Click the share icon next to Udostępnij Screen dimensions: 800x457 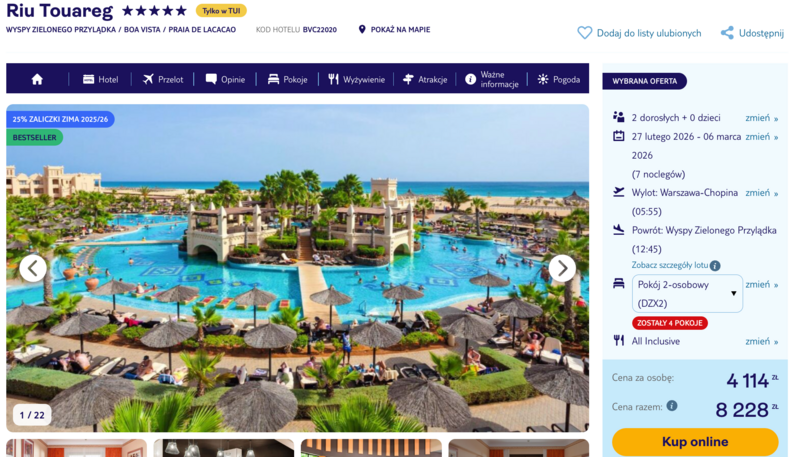click(727, 33)
